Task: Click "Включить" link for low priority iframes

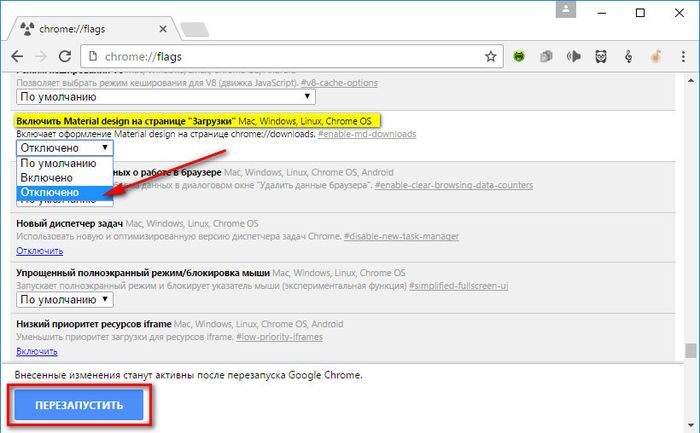Action: pyautogui.click(x=37, y=351)
